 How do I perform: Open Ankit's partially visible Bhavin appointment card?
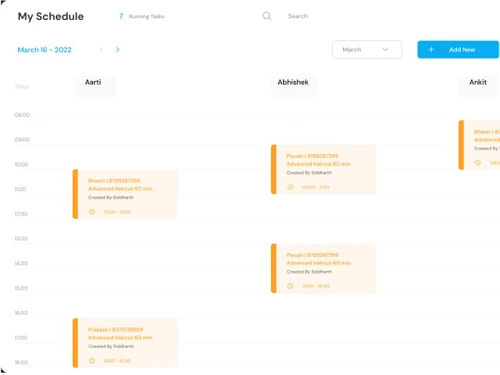[479, 145]
